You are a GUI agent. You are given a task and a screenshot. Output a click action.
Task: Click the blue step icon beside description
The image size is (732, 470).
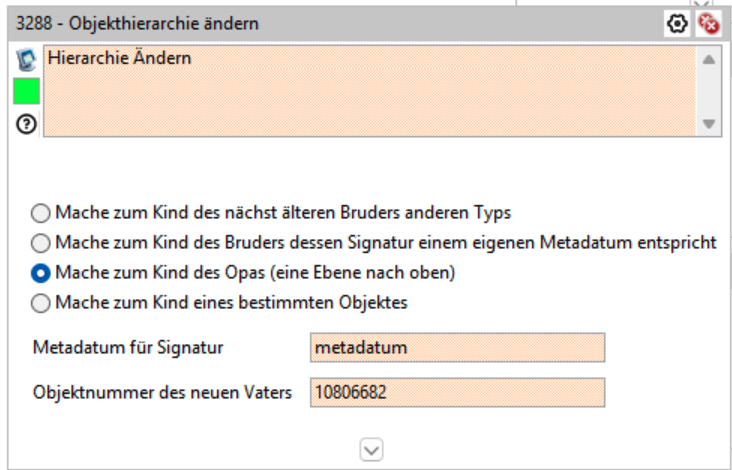tap(26, 60)
